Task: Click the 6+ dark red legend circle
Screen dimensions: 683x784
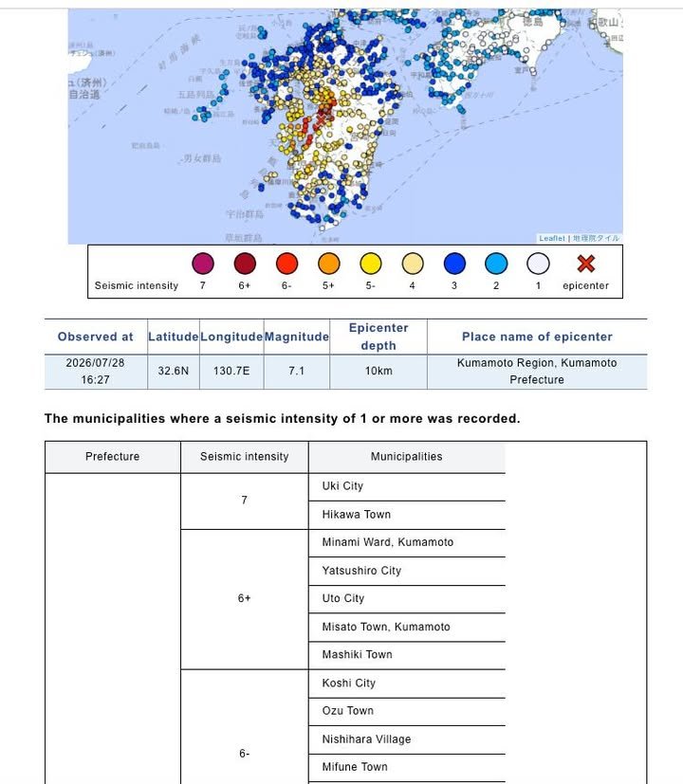Action: (x=245, y=264)
